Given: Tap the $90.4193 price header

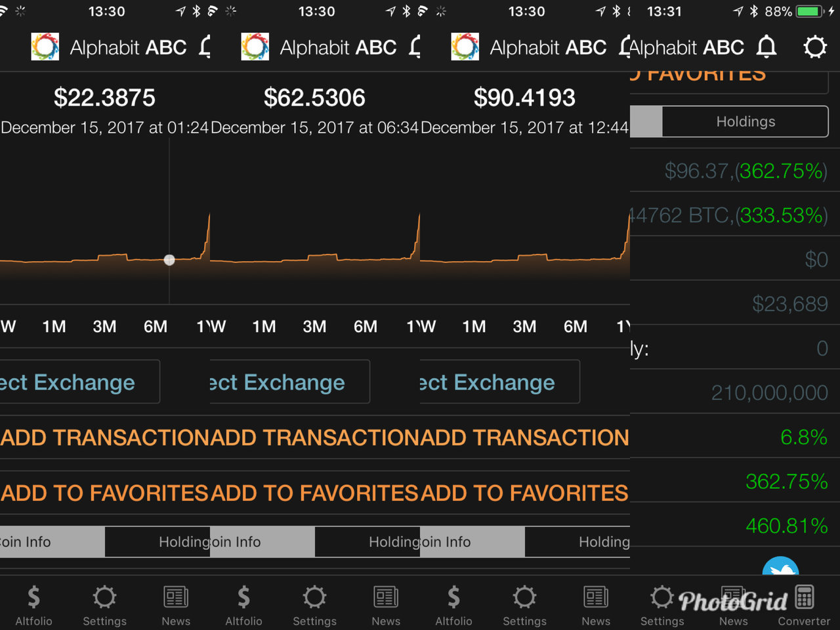Looking at the screenshot, I should [x=524, y=98].
